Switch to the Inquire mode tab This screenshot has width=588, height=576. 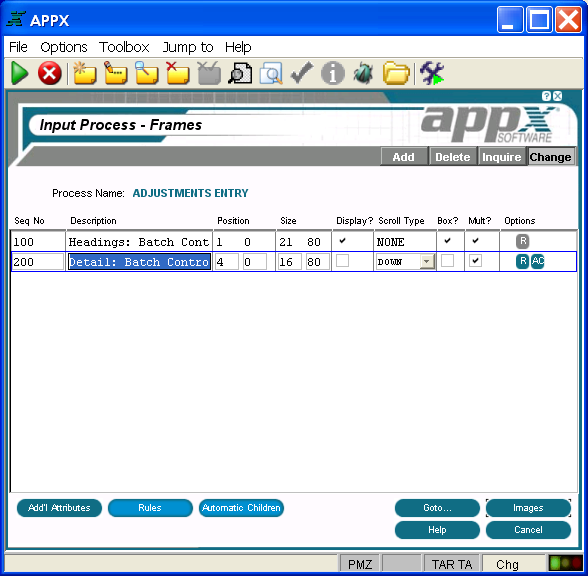point(501,157)
